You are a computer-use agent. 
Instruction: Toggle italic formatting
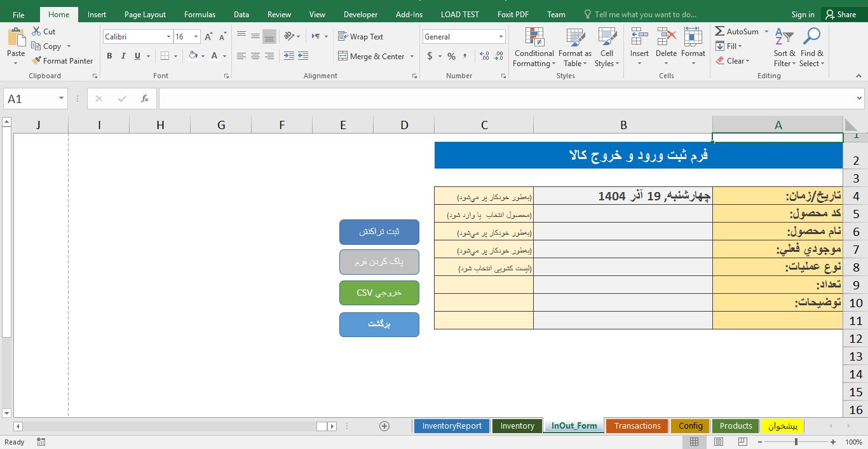[x=122, y=56]
